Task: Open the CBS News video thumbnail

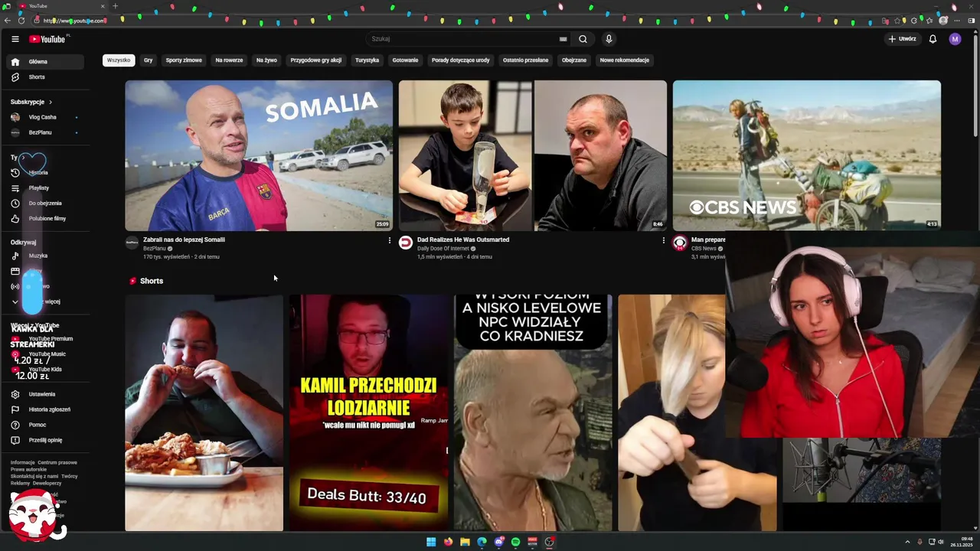Action: pyautogui.click(x=807, y=155)
